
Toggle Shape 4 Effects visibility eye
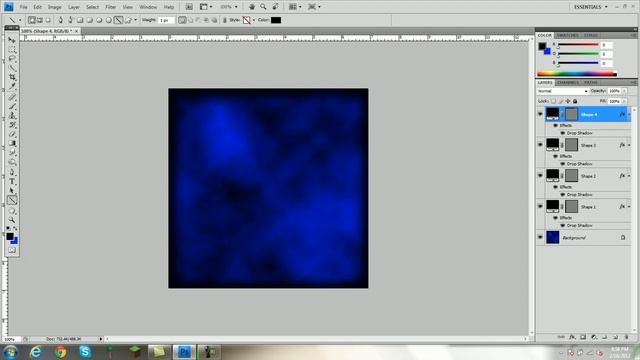pos(555,125)
